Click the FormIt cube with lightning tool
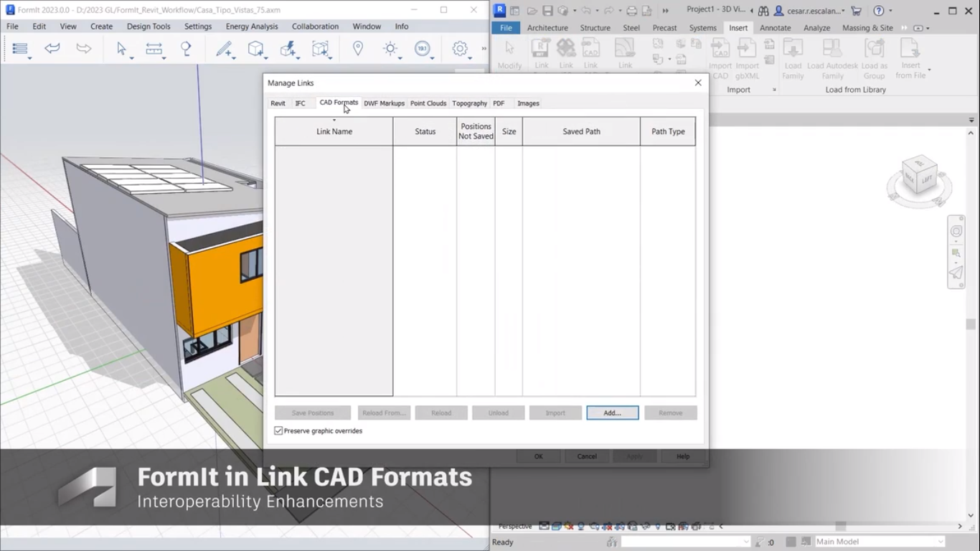 288,48
